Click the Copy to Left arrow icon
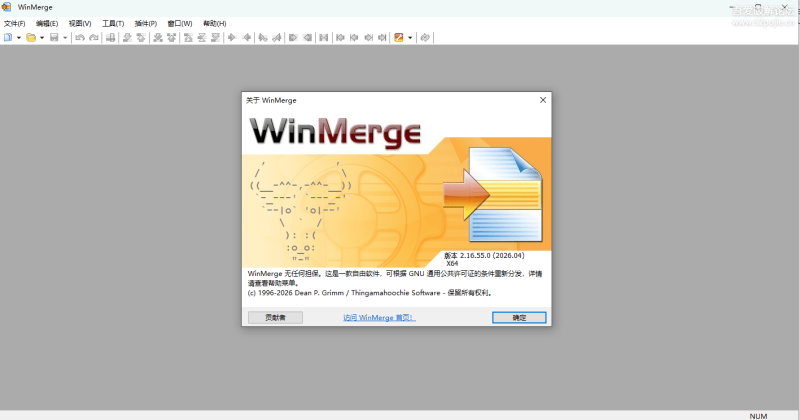800x420 pixels. tap(246, 37)
